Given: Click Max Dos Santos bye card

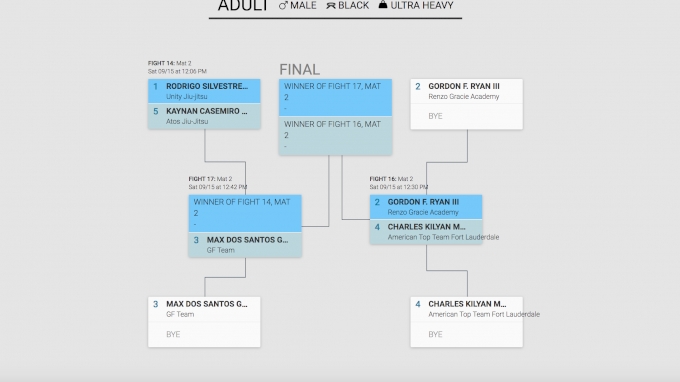Looking at the screenshot, I should (204, 322).
